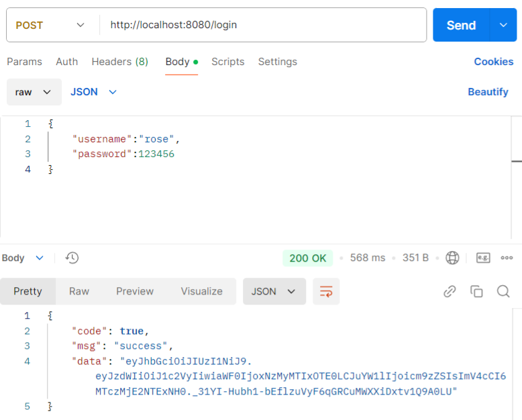Click the true value in response

(x=132, y=331)
